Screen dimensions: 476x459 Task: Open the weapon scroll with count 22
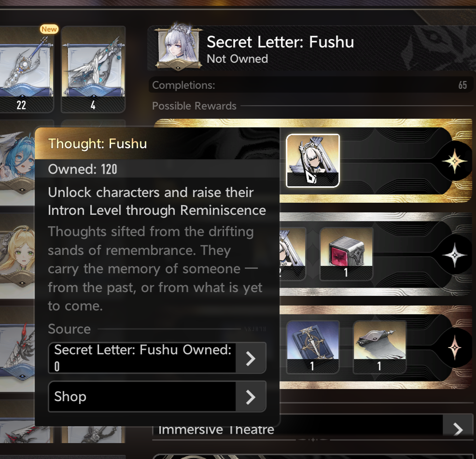tap(26, 69)
